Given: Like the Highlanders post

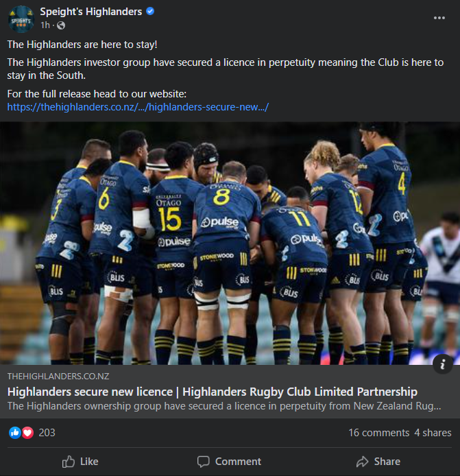Looking at the screenshot, I should click(x=80, y=462).
